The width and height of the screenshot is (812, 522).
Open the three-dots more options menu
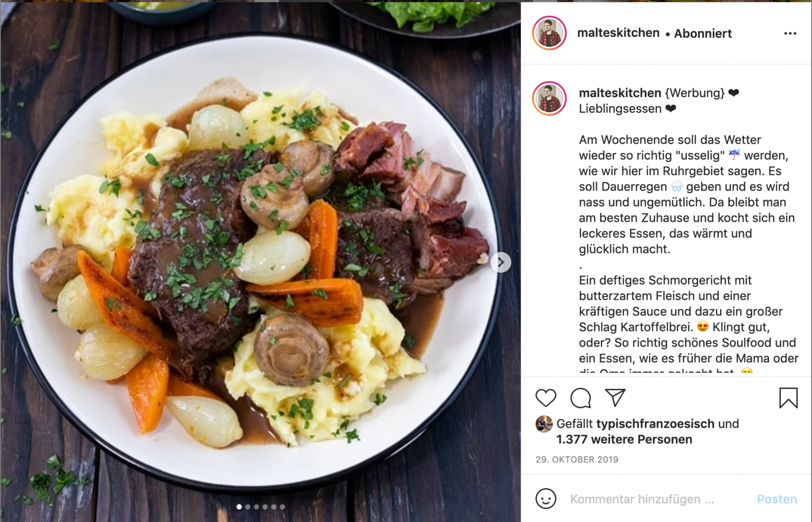tap(790, 33)
